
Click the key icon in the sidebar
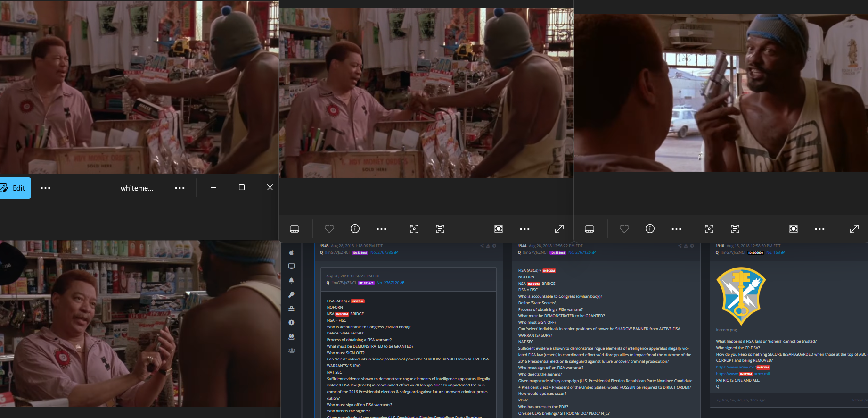(291, 294)
